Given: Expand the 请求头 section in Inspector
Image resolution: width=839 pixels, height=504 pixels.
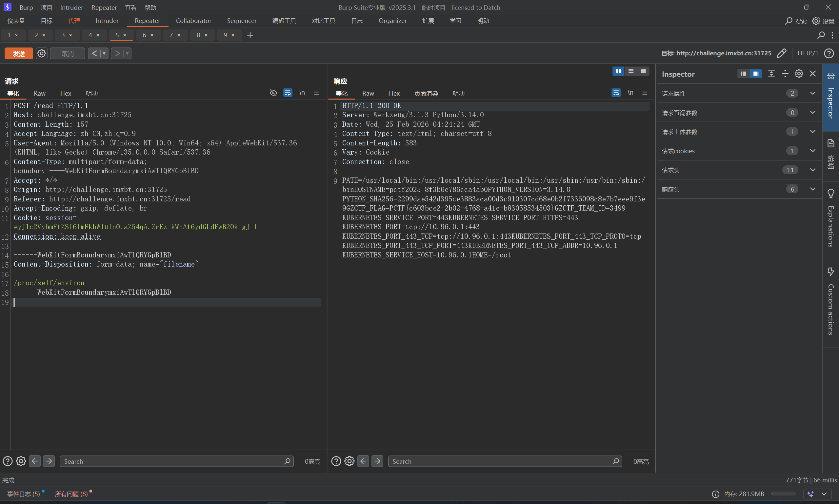Looking at the screenshot, I should [x=812, y=170].
